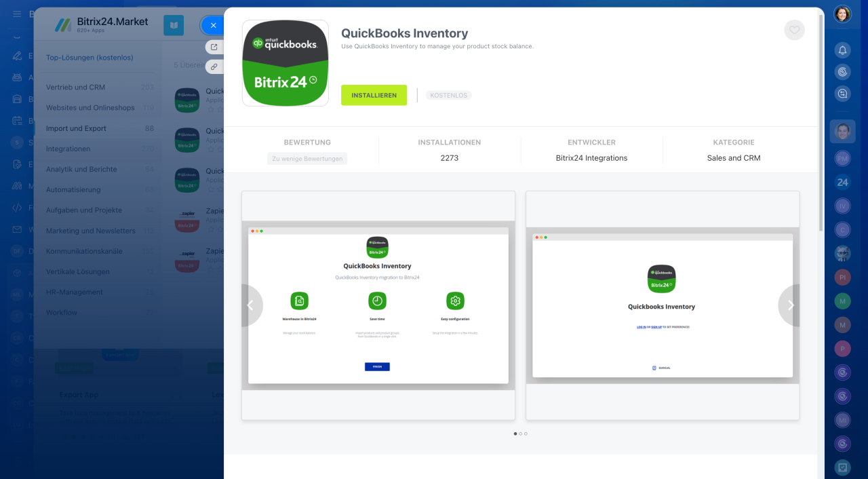The image size is (868, 479).
Task: Open developer Bitrix24 Integrations link
Action: tap(591, 158)
